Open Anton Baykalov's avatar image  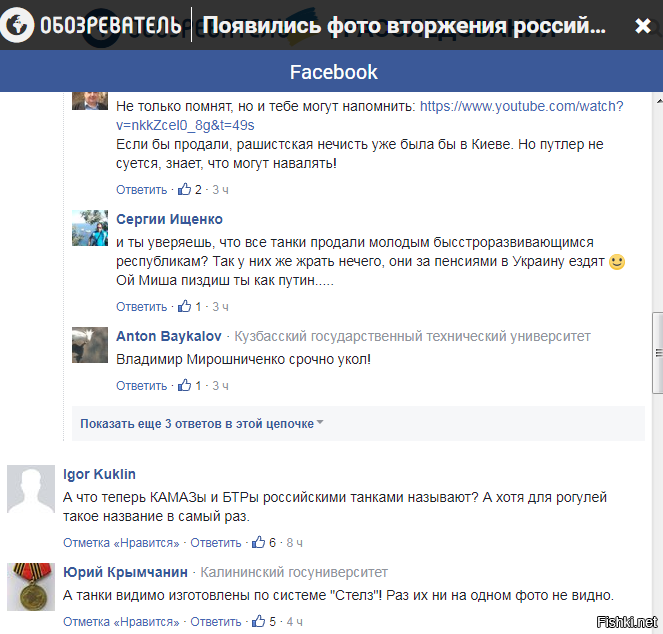pyautogui.click(x=90, y=345)
